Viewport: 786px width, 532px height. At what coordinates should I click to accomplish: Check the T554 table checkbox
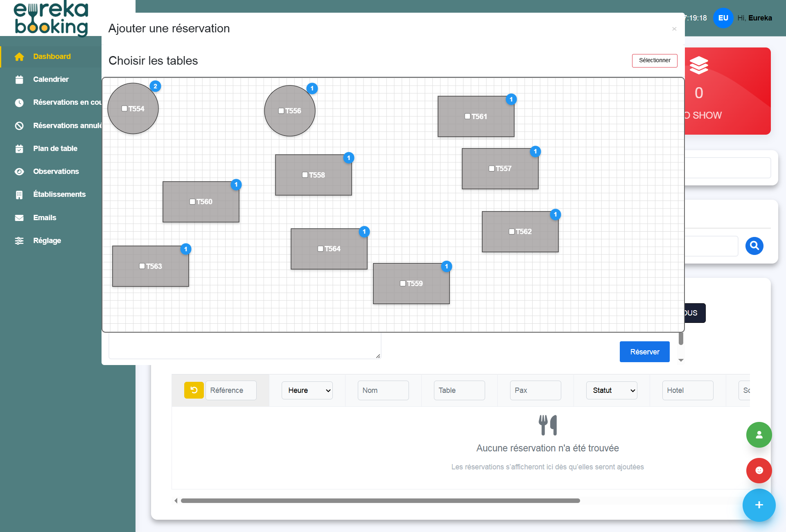pyautogui.click(x=124, y=108)
